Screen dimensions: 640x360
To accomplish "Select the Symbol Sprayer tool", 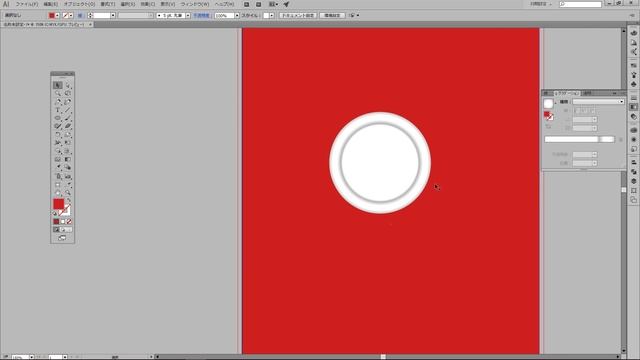I will click(x=58, y=176).
